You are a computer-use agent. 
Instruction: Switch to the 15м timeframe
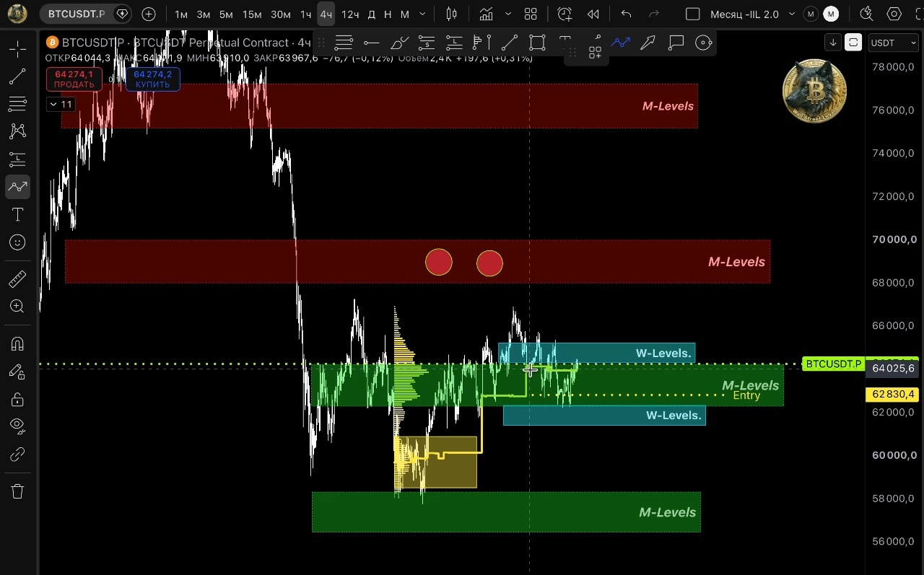click(252, 14)
